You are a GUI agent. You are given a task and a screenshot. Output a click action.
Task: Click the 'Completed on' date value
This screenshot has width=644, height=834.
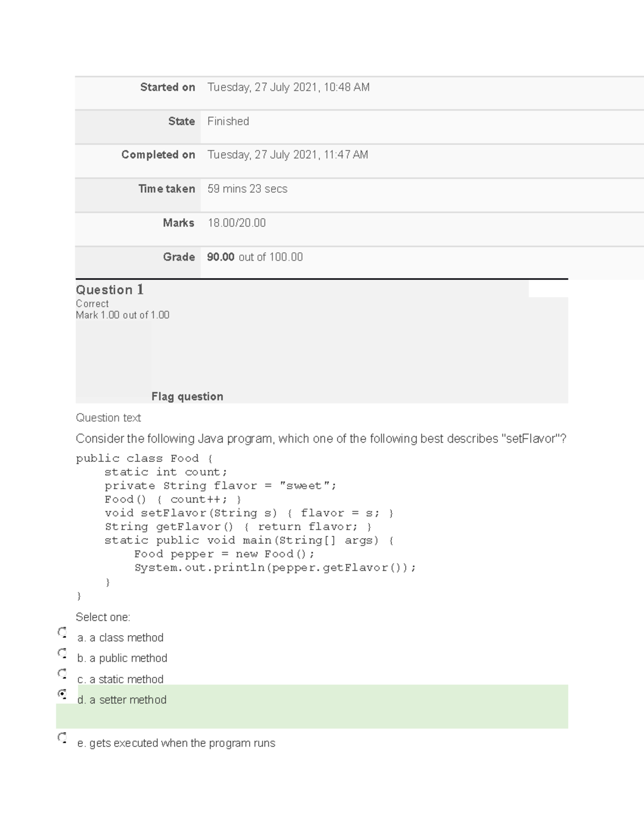pos(288,155)
